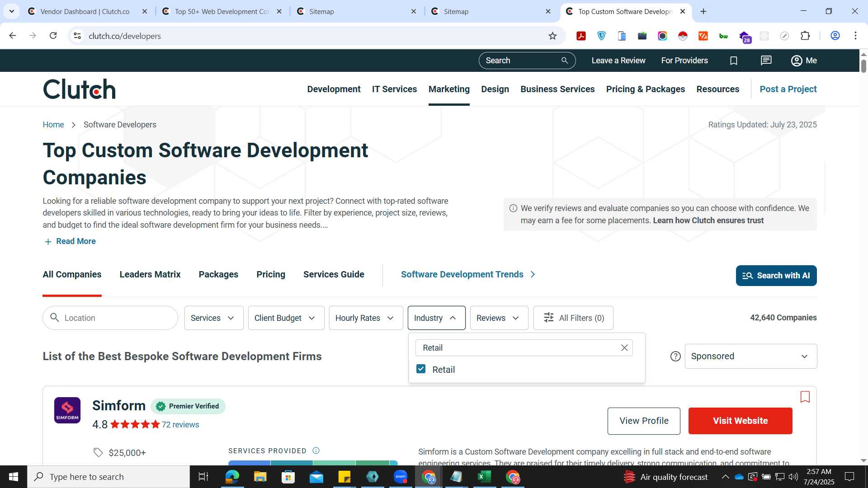Click Learn how Clutch ensures trust
Screen dimensions: 868x488
point(708,221)
